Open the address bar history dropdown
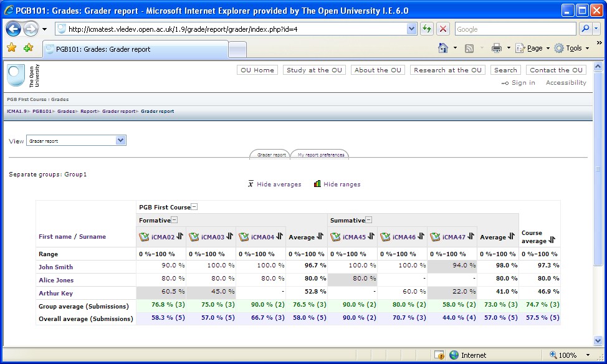This screenshot has width=607, height=364. (411, 29)
